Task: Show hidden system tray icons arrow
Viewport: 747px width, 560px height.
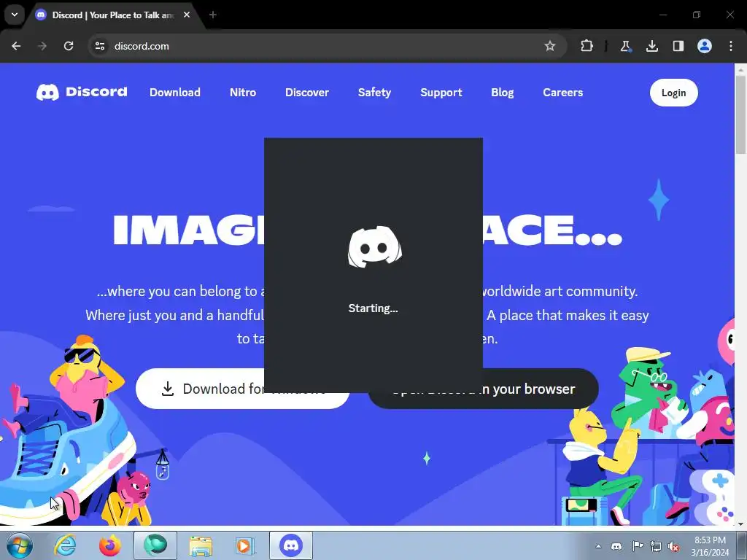Action: (x=598, y=546)
